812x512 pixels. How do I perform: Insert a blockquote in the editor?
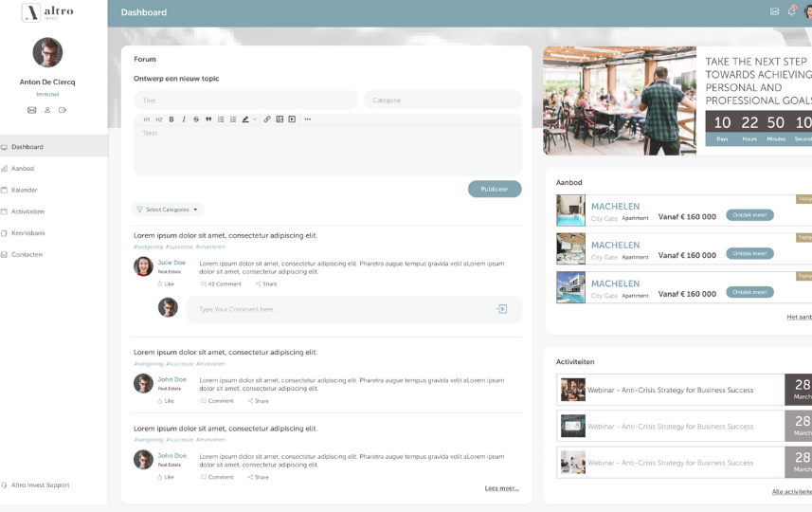point(208,119)
